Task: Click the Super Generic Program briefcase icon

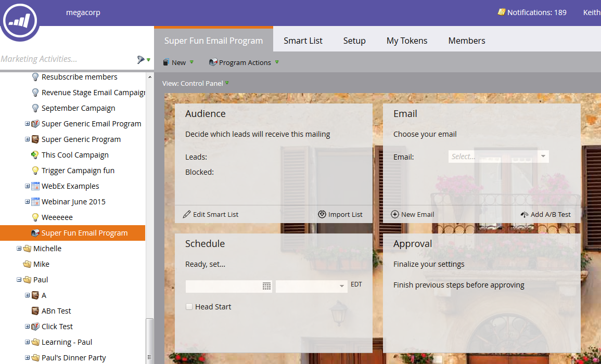Action: pyautogui.click(x=35, y=139)
